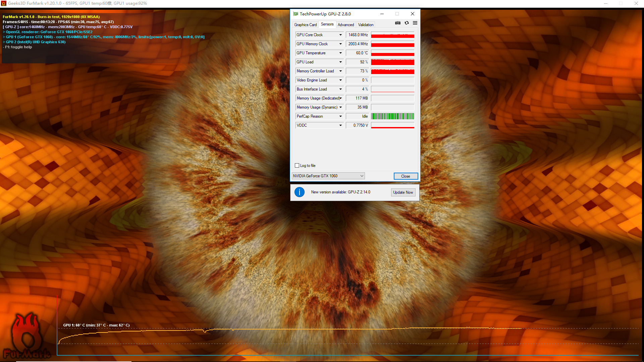Switch to the Graphics Card tab
This screenshot has width=644, height=362.
305,25
